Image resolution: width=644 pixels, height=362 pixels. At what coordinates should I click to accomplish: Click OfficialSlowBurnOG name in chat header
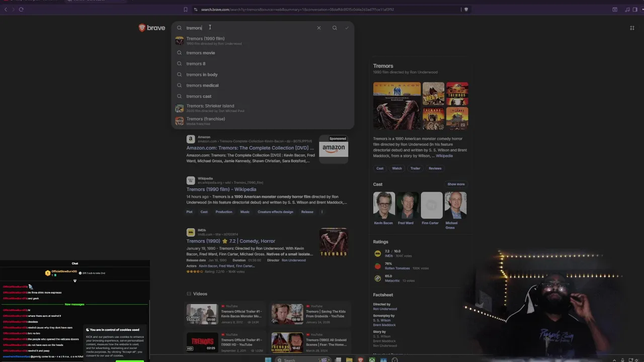pos(64,271)
